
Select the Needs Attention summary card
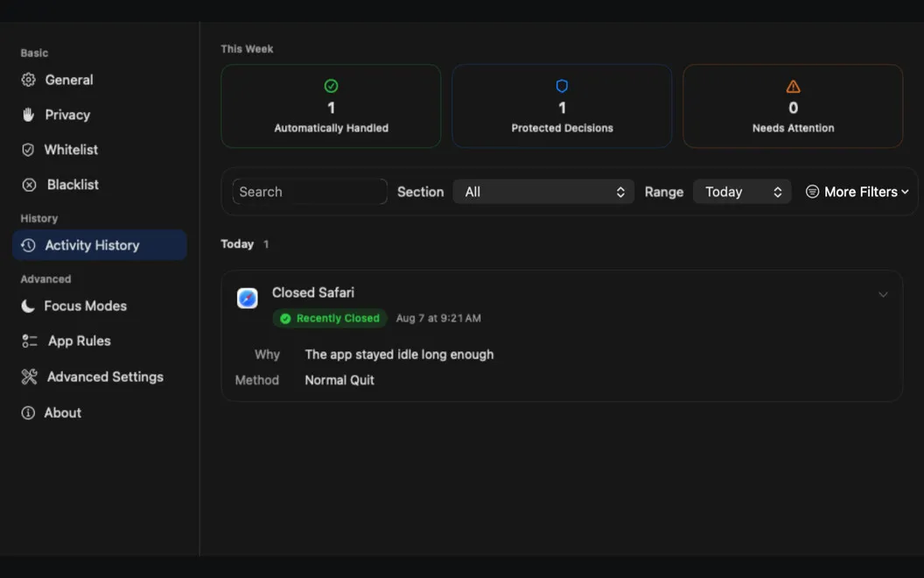click(793, 106)
